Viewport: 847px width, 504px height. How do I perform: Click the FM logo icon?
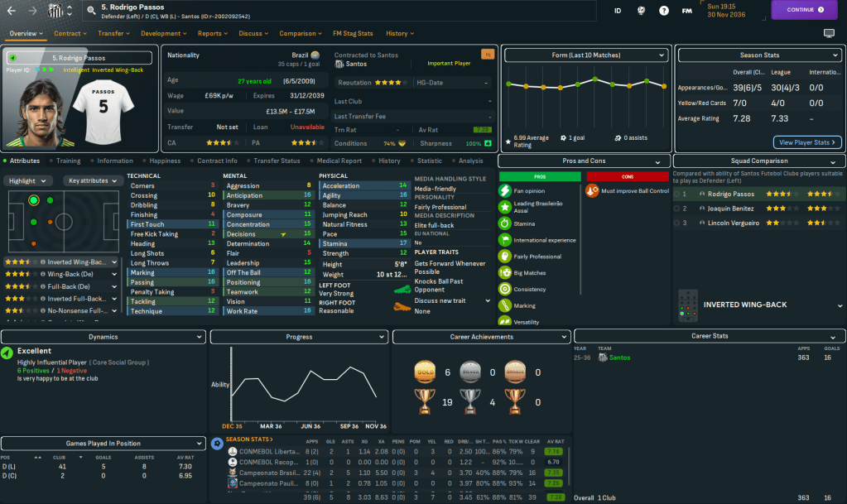686,10
